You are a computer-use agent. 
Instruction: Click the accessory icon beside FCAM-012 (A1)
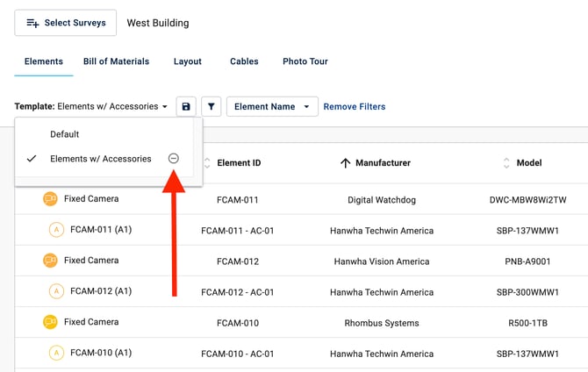pos(56,291)
